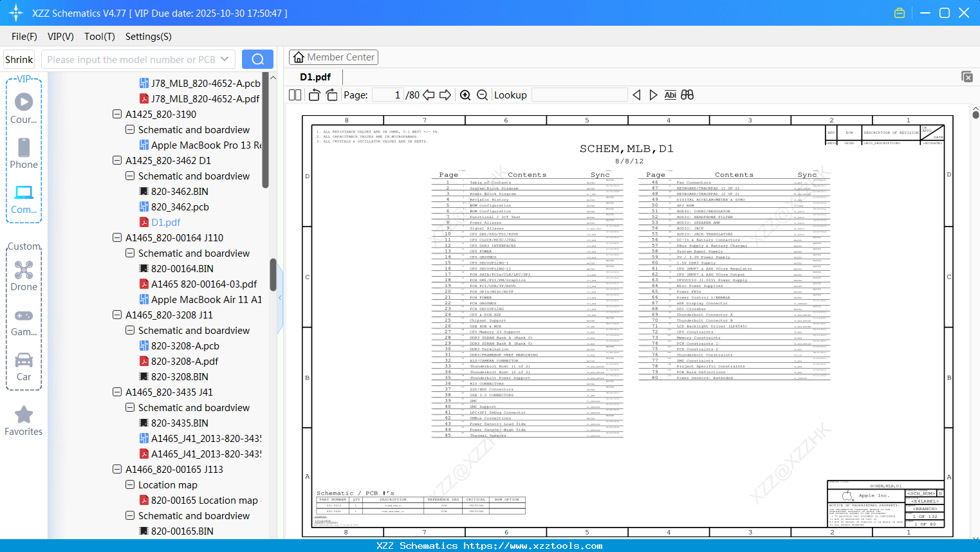Collapse the A1425_820-3190 tree node
The height and width of the screenshot is (552, 980).
[117, 115]
